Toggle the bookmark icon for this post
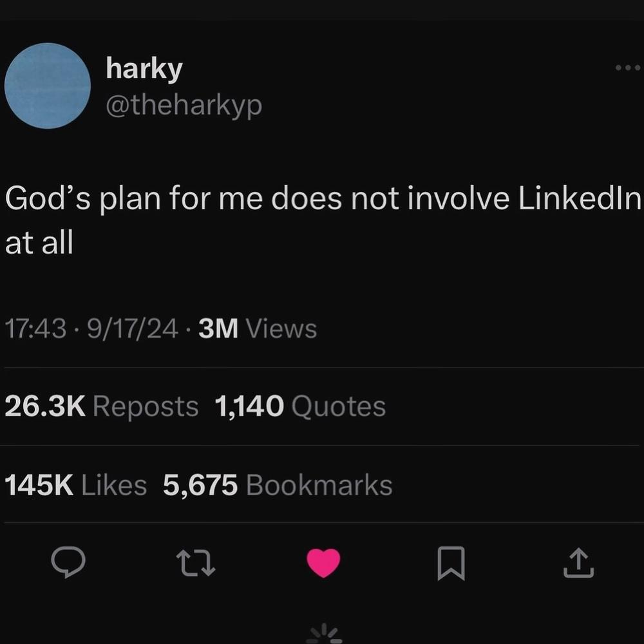This screenshot has width=644, height=644. tap(451, 563)
